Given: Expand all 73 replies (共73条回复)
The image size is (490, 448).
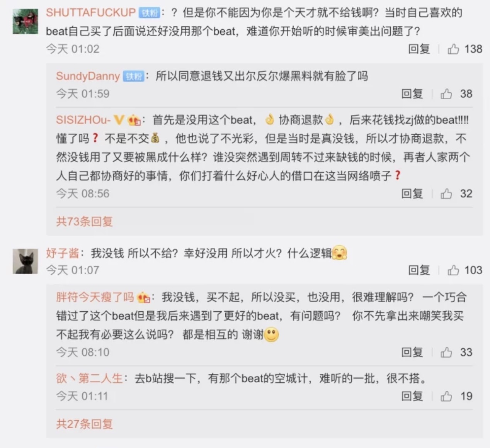Looking at the screenshot, I should point(85,221).
